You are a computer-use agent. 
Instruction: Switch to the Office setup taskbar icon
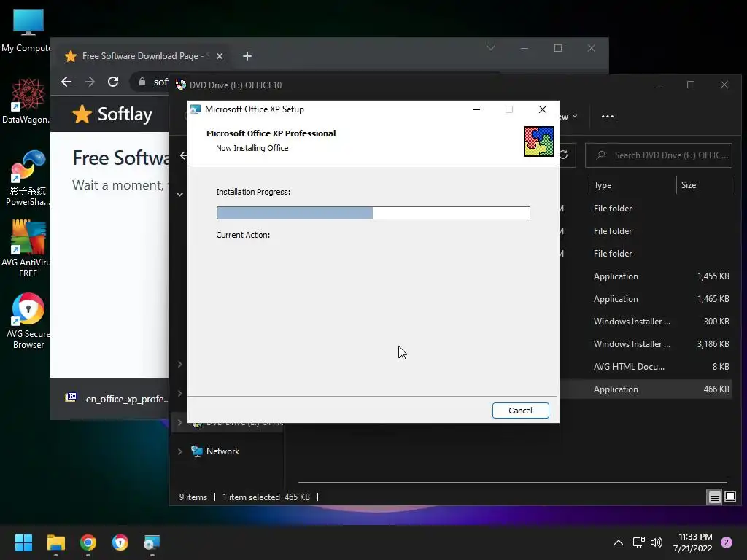point(152,542)
